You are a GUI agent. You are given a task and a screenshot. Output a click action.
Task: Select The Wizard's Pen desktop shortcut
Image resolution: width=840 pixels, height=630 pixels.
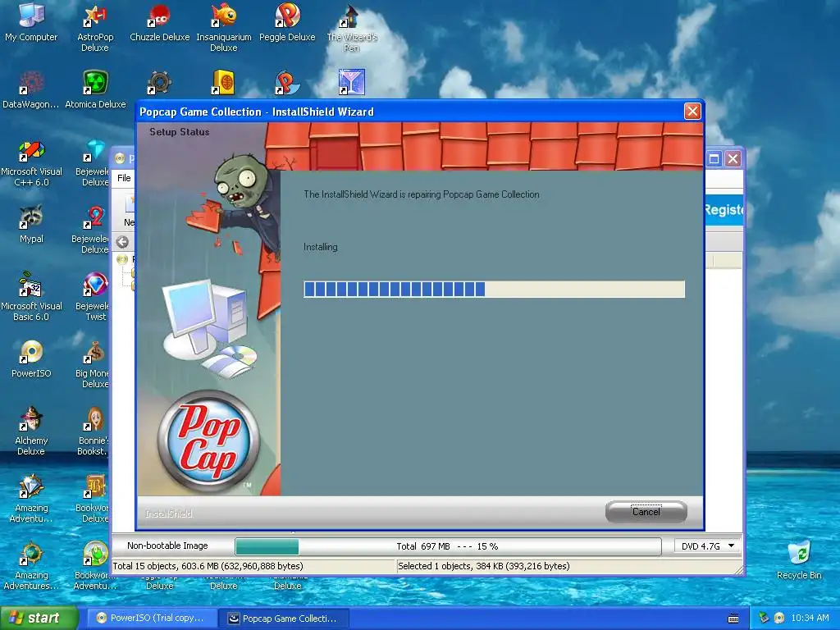[x=351, y=27]
